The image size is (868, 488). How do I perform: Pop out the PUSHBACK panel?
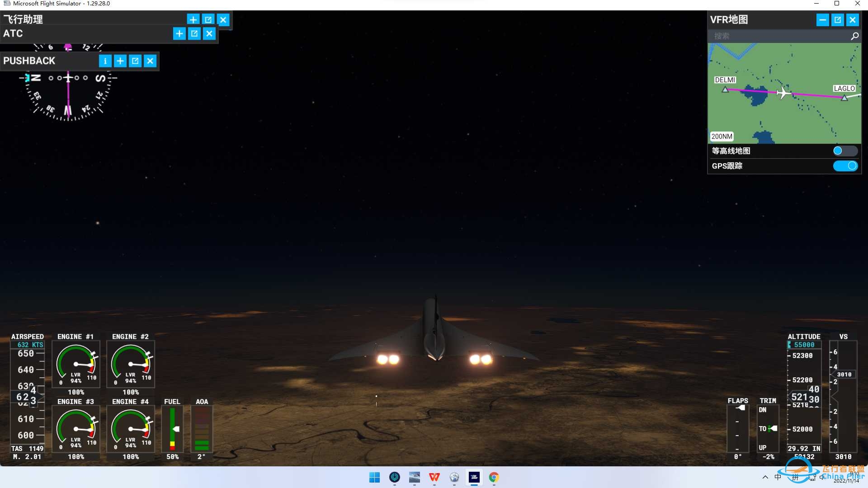click(135, 61)
